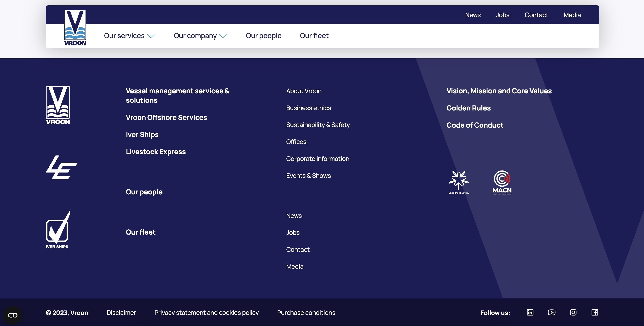Open Privacy statement and cookies policy
Image resolution: width=644 pixels, height=326 pixels.
206,313
